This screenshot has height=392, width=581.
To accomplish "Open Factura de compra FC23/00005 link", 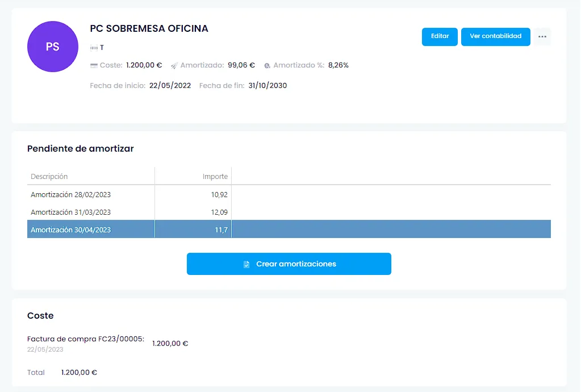I will point(86,339).
